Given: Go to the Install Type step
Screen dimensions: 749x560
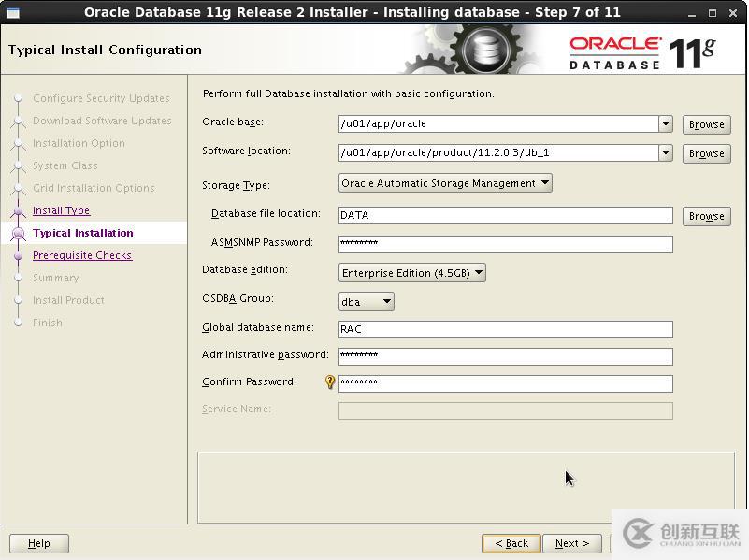Looking at the screenshot, I should click(x=61, y=210).
